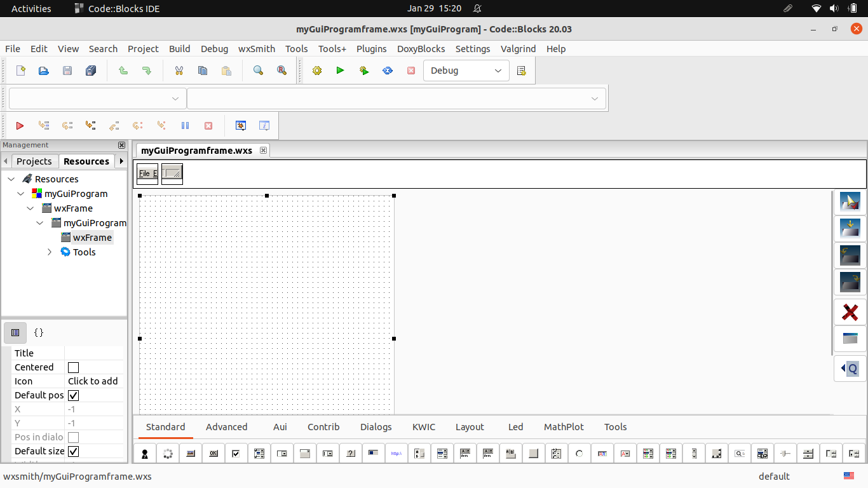Image resolution: width=868 pixels, height=488 pixels.
Task: Click the Quick properties Q icon
Action: (850, 369)
